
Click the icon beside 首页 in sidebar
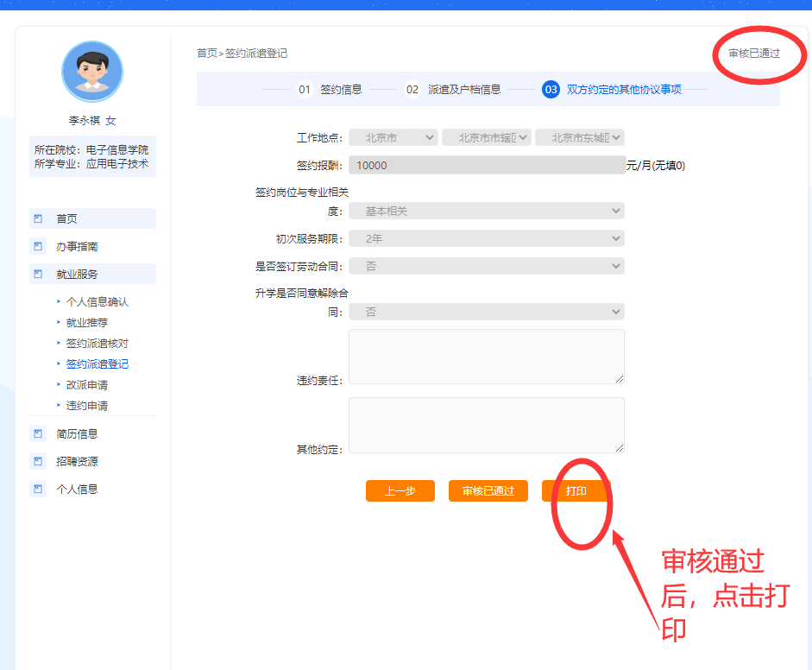38,219
